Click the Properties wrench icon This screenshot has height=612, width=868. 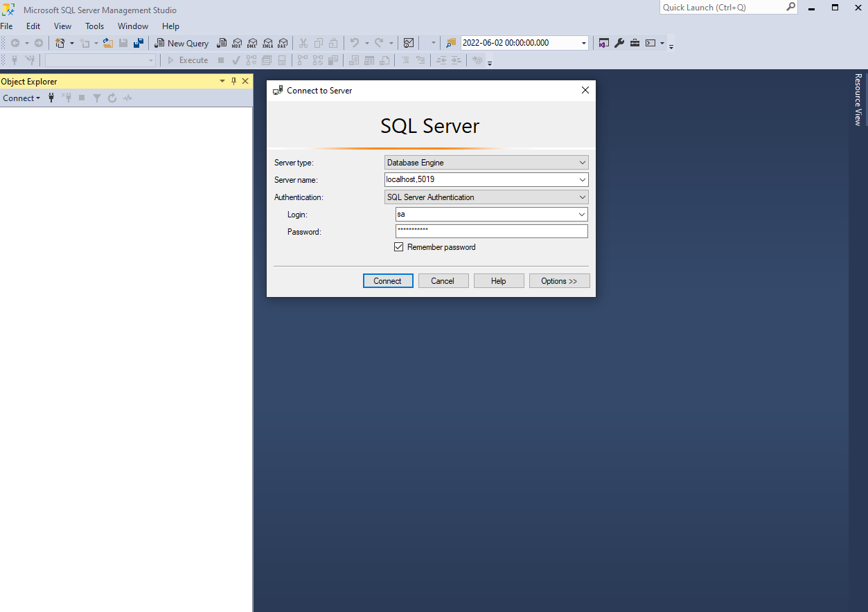[619, 43]
